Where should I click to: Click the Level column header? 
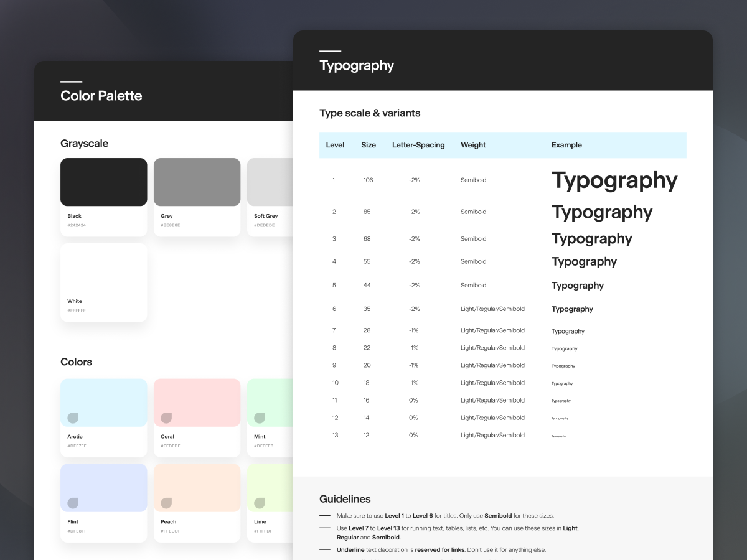pyautogui.click(x=335, y=145)
